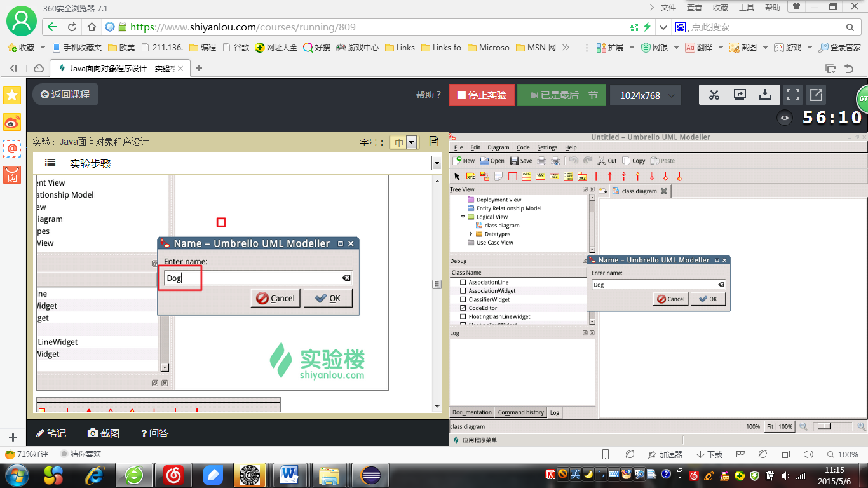Click the yellow star sidebar icon
The height and width of the screenshot is (488, 868).
(12, 95)
